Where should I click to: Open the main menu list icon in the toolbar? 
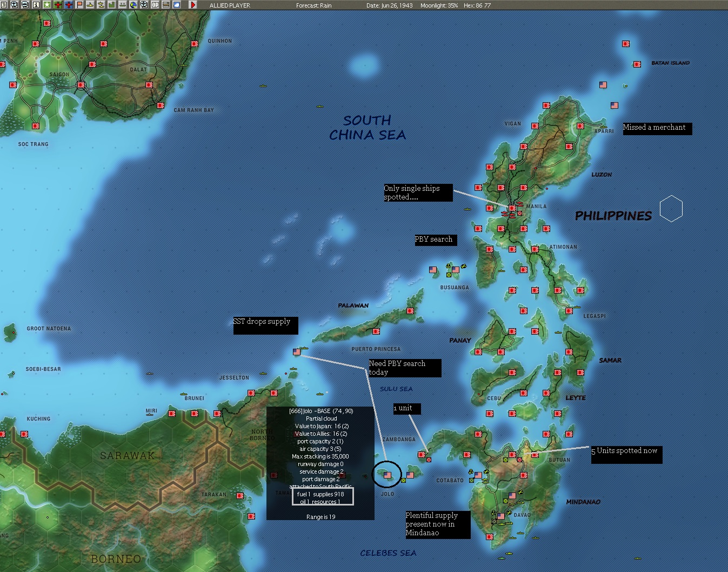click(x=4, y=5)
